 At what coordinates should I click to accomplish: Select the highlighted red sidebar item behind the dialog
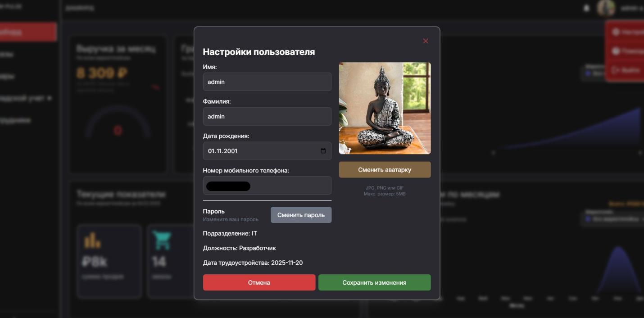(28, 32)
